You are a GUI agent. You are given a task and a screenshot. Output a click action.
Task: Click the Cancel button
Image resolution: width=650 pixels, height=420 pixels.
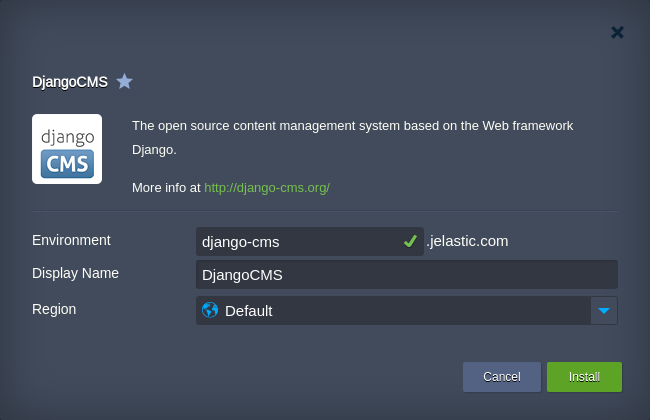click(x=502, y=377)
